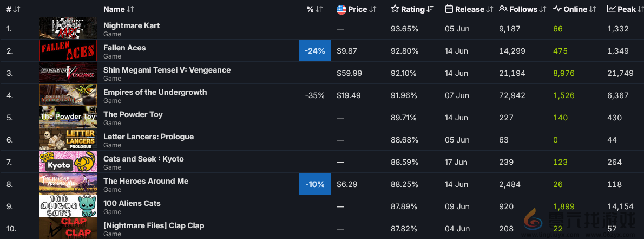This screenshot has width=644, height=239.
Task: Open The Heroes Around Me link
Action: [x=146, y=181]
